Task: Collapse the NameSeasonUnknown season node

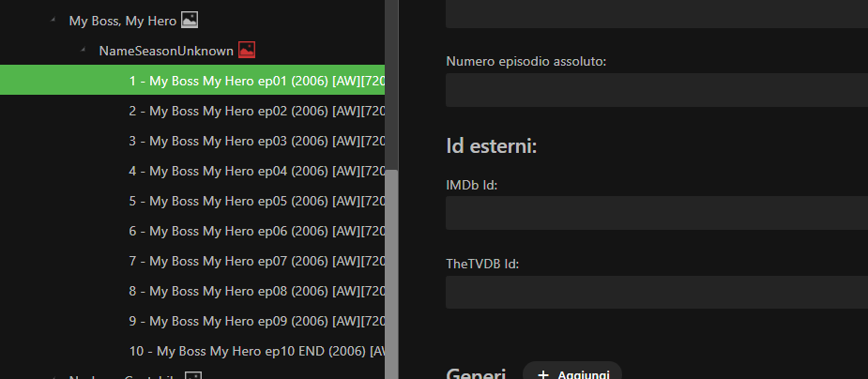Action: 83,50
